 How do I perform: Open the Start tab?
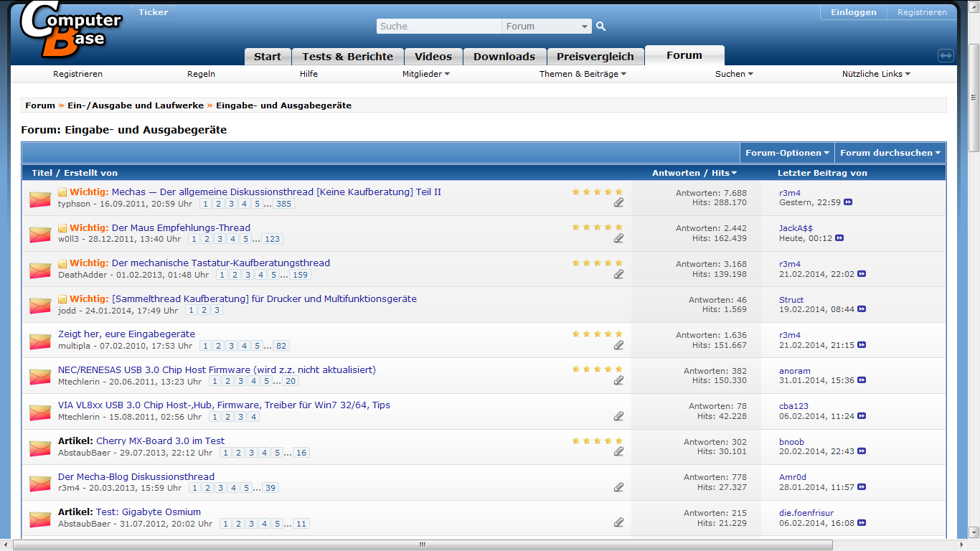click(x=268, y=57)
